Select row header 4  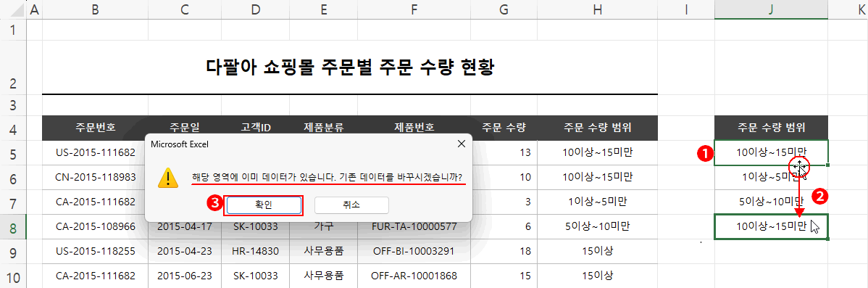point(13,128)
